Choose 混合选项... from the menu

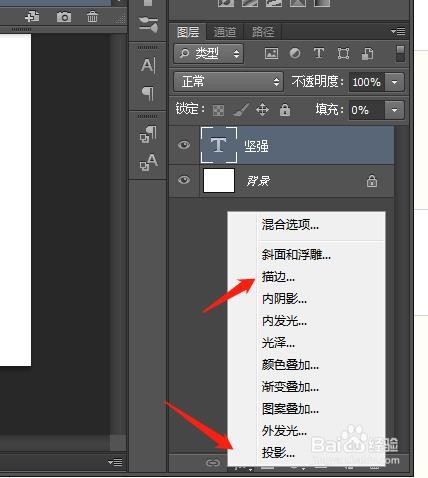pyautogui.click(x=290, y=225)
